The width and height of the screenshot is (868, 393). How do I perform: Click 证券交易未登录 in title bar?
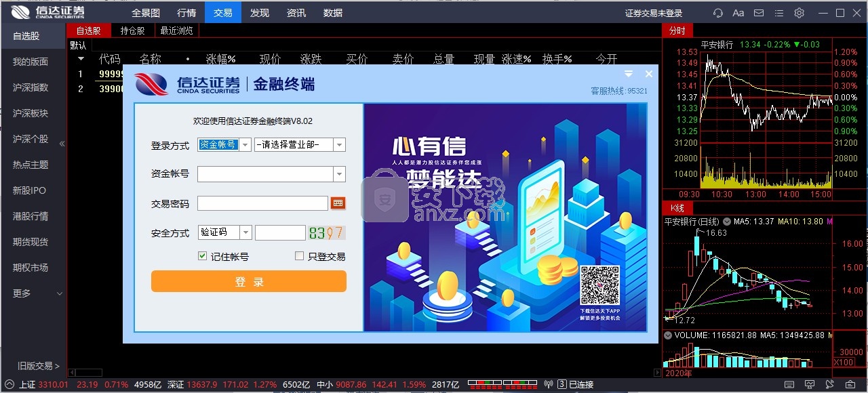(654, 13)
